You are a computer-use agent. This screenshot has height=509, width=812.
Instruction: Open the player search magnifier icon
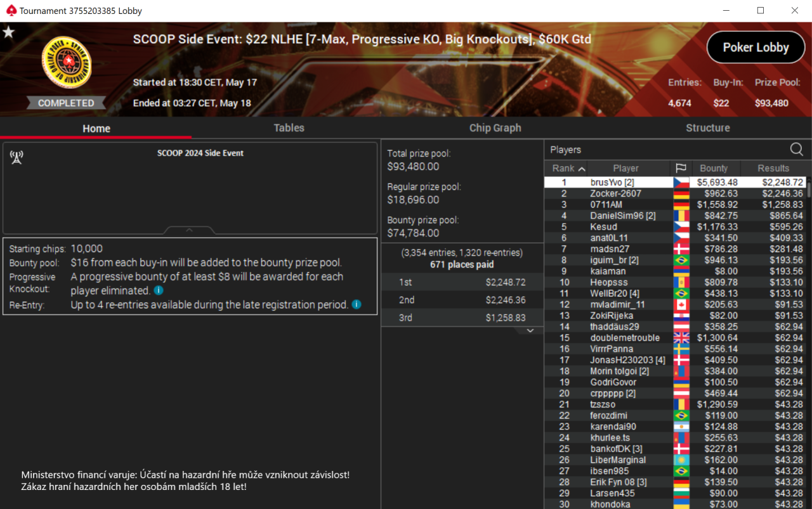797,149
